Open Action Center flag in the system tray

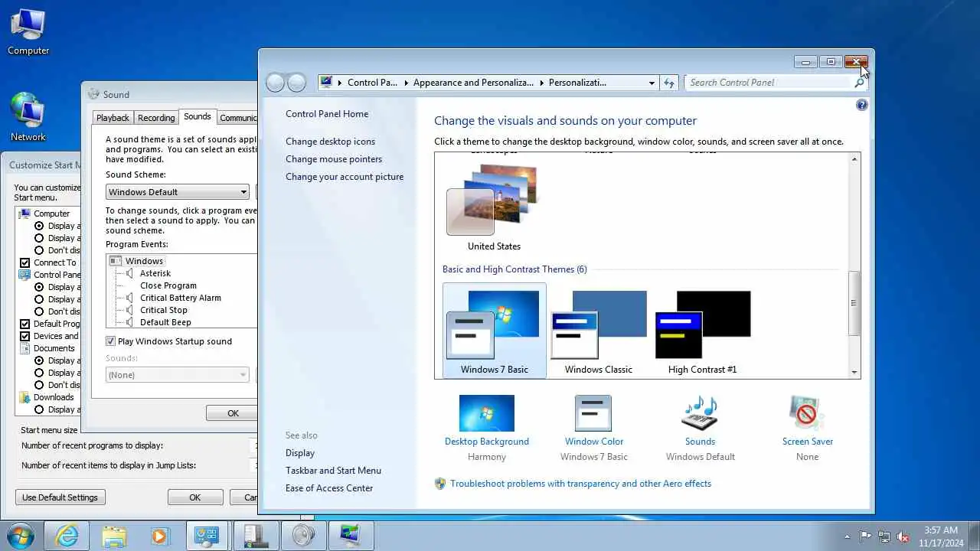[x=865, y=536]
